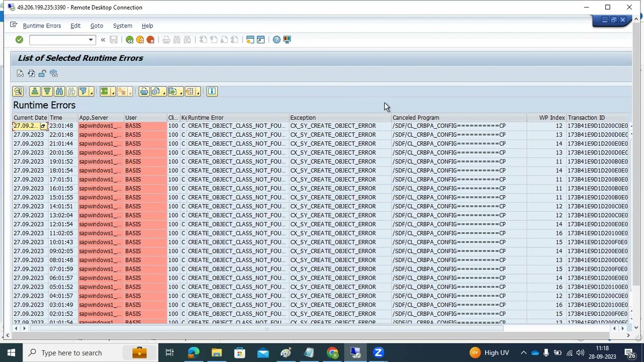
Task: Open Task View from taskbar
Action: tap(170, 353)
